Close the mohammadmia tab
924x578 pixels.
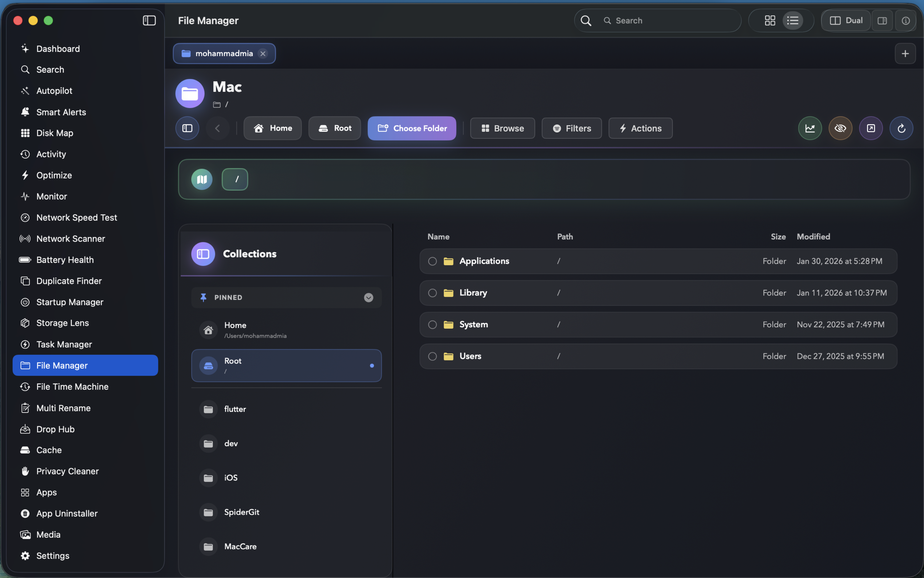pos(263,53)
